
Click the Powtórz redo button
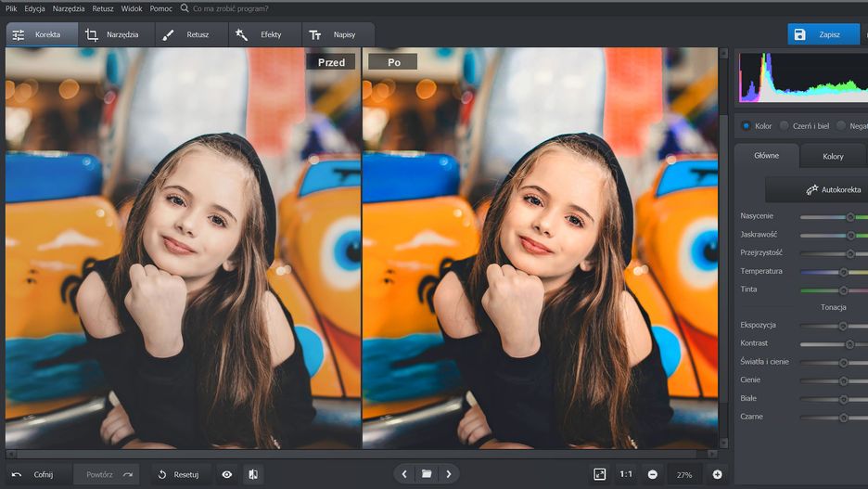click(x=107, y=474)
